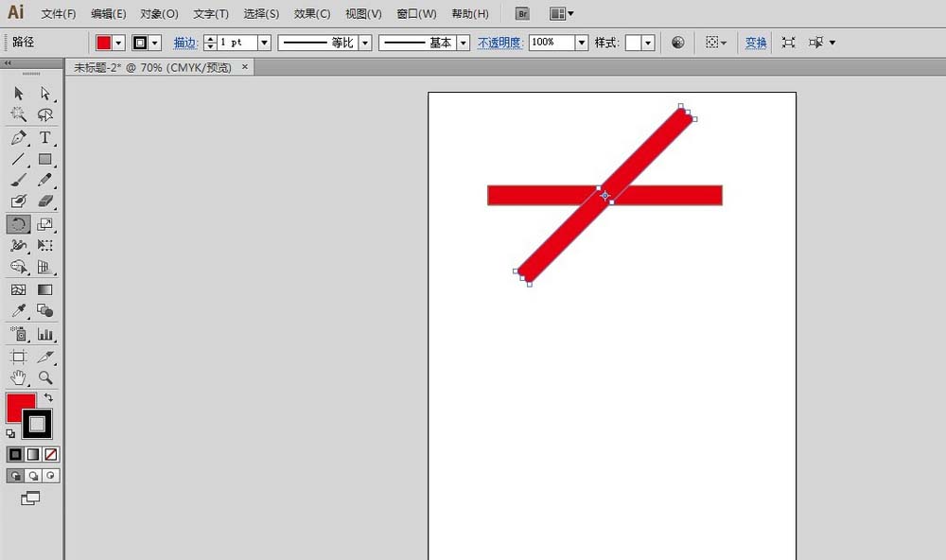Viewport: 946px width, 560px height.
Task: Select the Magic Wand tool
Action: (19, 114)
